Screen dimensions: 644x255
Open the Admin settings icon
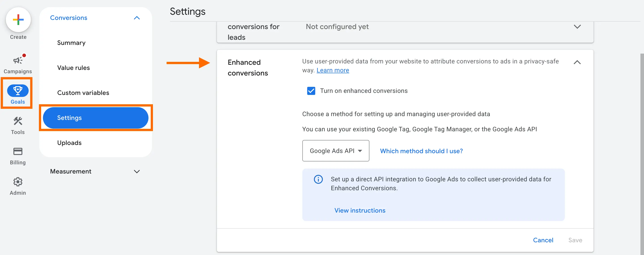point(17,182)
